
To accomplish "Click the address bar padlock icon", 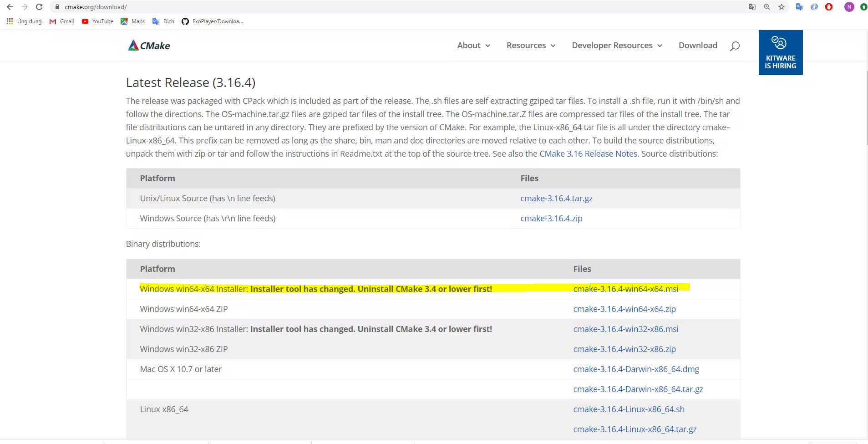I will pyautogui.click(x=57, y=7).
